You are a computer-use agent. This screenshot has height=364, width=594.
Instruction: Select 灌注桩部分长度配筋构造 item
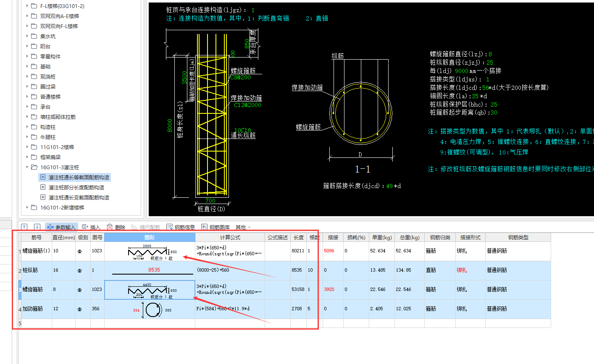coord(72,187)
